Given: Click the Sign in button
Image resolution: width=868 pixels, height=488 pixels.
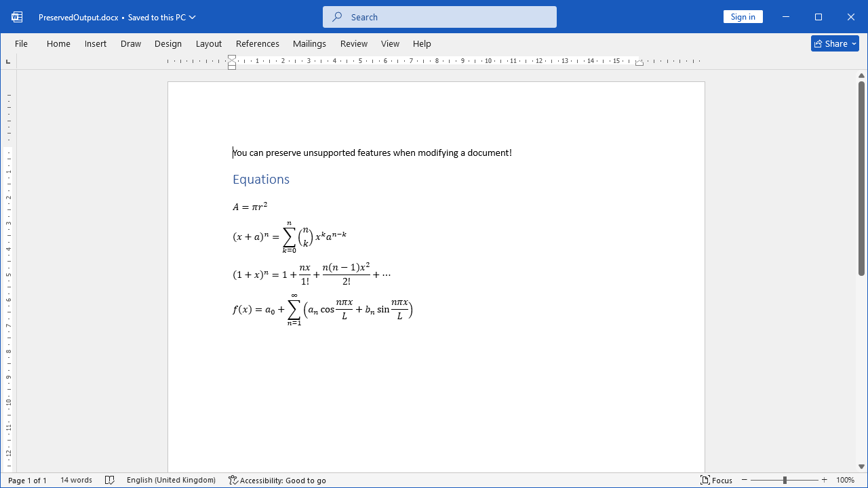Looking at the screenshot, I should [x=743, y=17].
